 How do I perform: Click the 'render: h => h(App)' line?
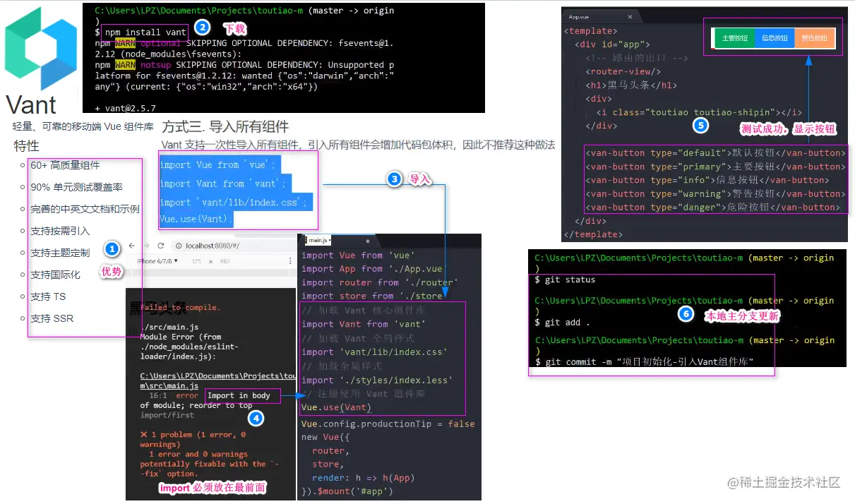click(x=363, y=477)
